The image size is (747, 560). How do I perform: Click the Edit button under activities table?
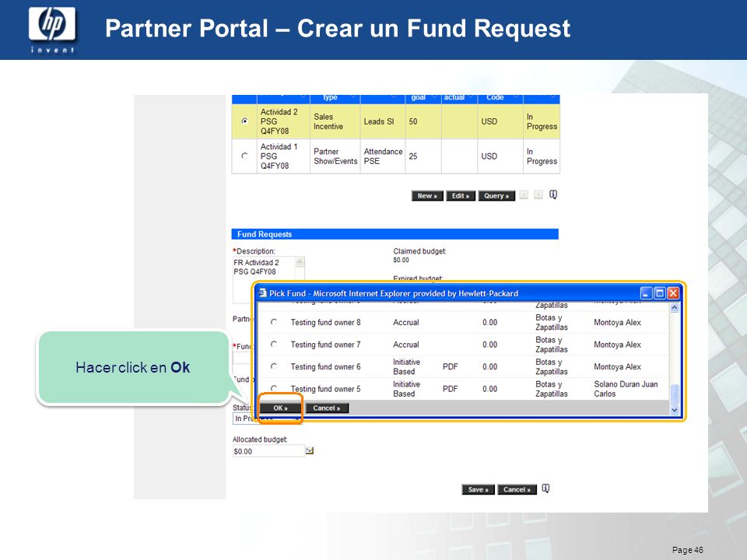coord(460,196)
